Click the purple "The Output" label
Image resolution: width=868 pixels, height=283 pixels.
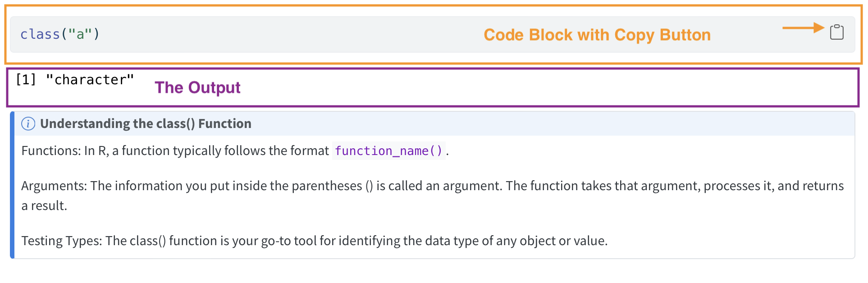197,87
